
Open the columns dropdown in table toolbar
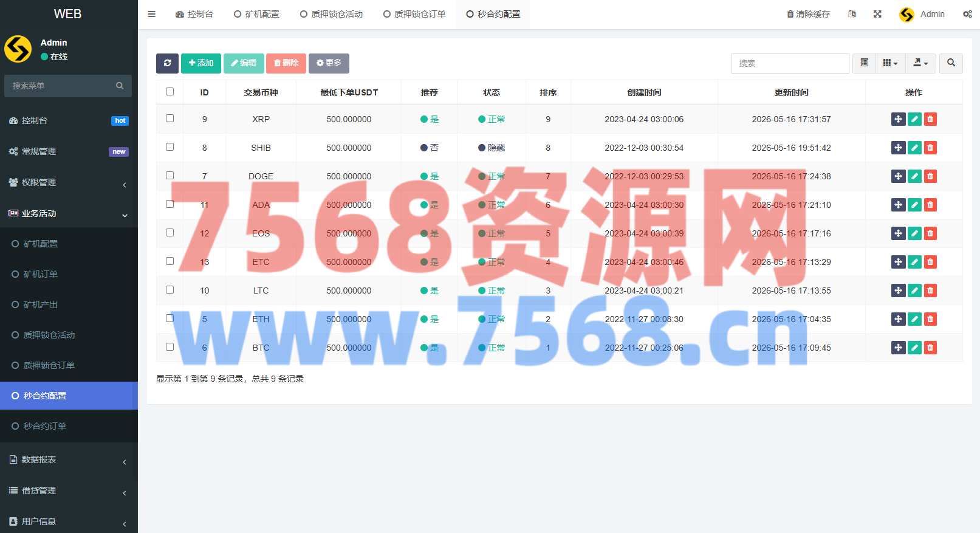[x=890, y=63]
